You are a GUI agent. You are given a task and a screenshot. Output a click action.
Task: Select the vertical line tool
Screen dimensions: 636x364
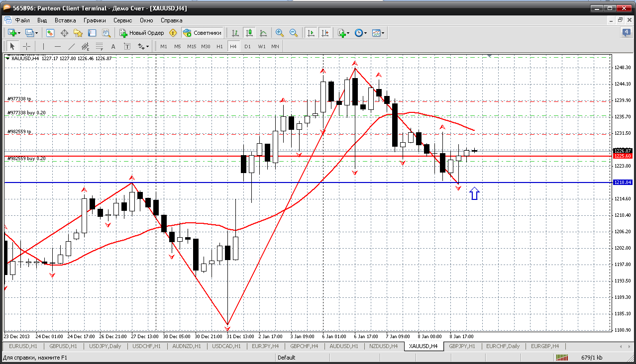[x=44, y=46]
